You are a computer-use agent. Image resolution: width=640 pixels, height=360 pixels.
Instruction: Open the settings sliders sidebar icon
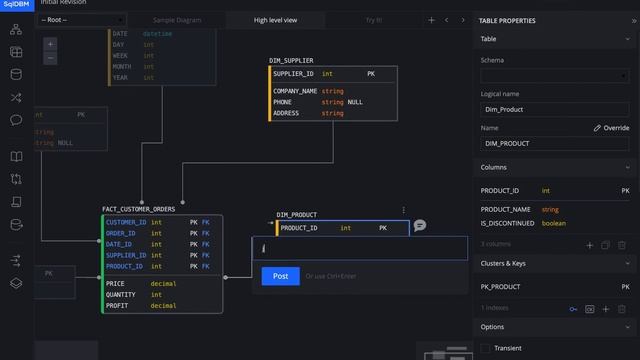[16, 261]
